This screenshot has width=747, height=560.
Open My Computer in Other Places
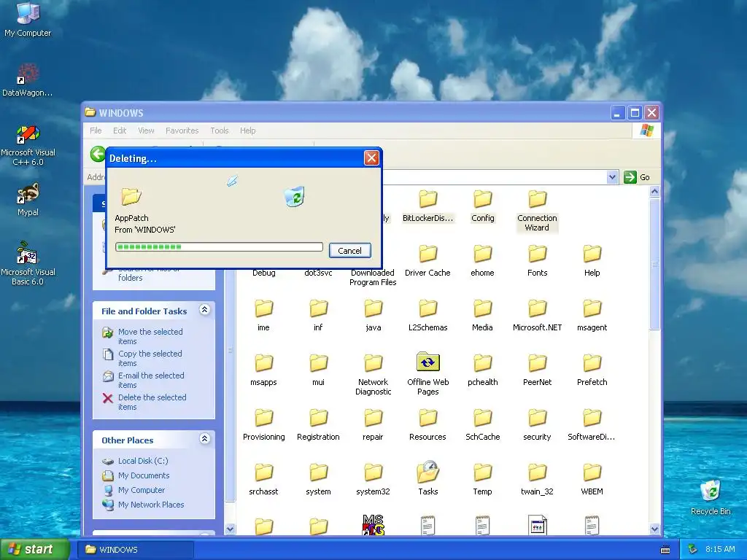(x=141, y=490)
